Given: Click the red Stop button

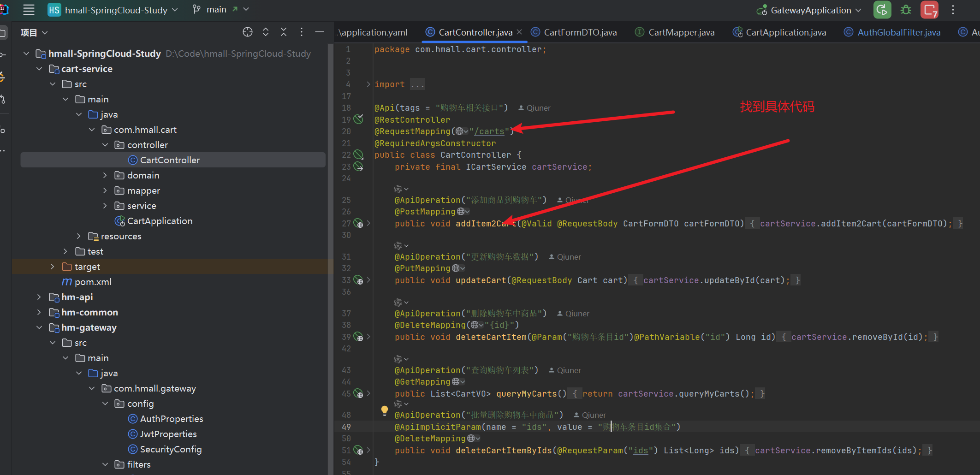Looking at the screenshot, I should tap(929, 10).
